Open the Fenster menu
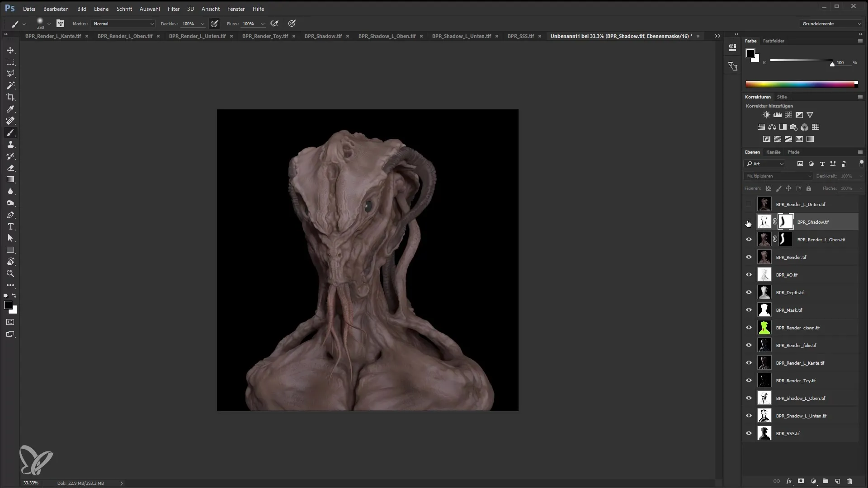Screen dimensions: 868x488 236,9
